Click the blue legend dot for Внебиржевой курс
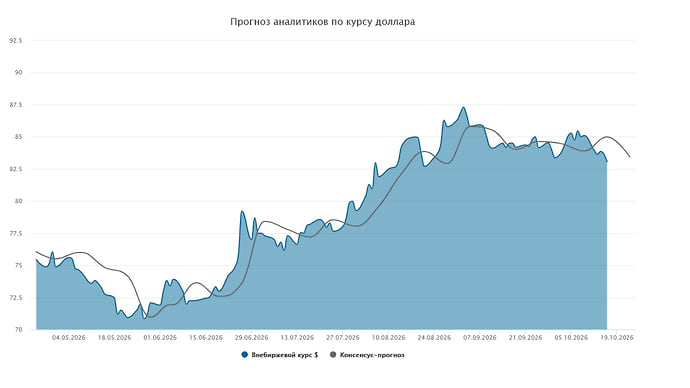Viewport: 690px width, 388px height. [245, 355]
